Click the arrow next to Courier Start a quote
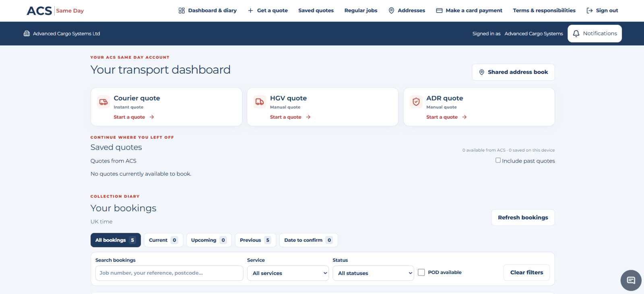644x294 pixels. 152,117
